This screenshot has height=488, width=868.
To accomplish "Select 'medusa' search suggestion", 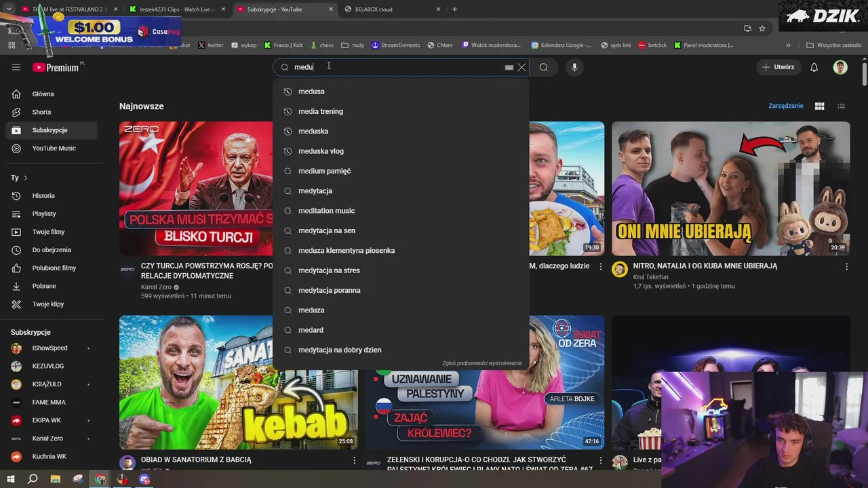I will [x=401, y=91].
